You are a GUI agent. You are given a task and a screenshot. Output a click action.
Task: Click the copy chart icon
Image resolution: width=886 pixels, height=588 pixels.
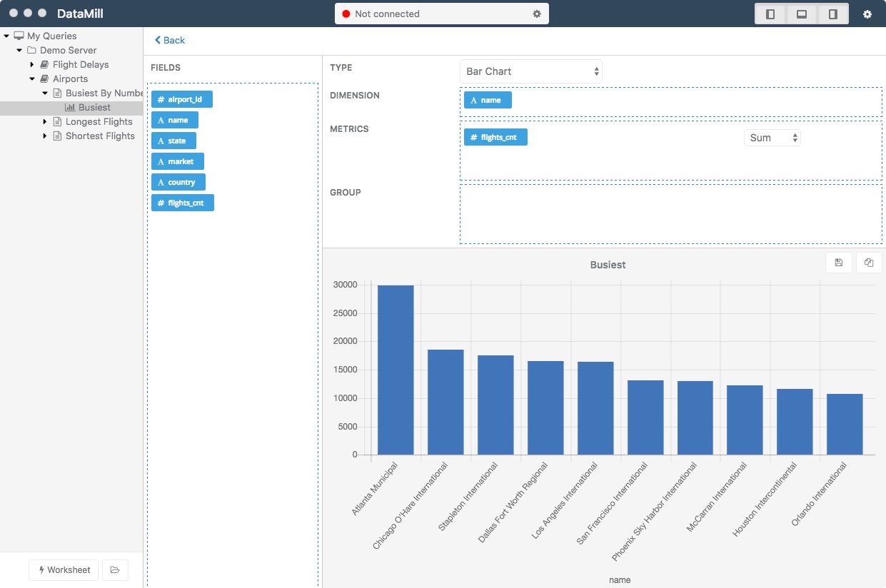[x=869, y=263]
